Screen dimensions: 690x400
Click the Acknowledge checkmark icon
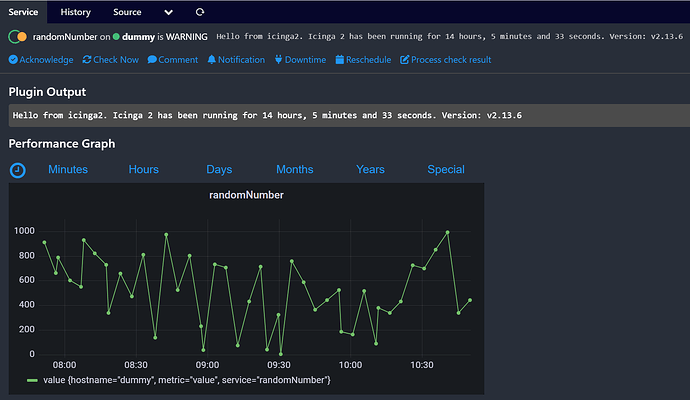(13, 60)
